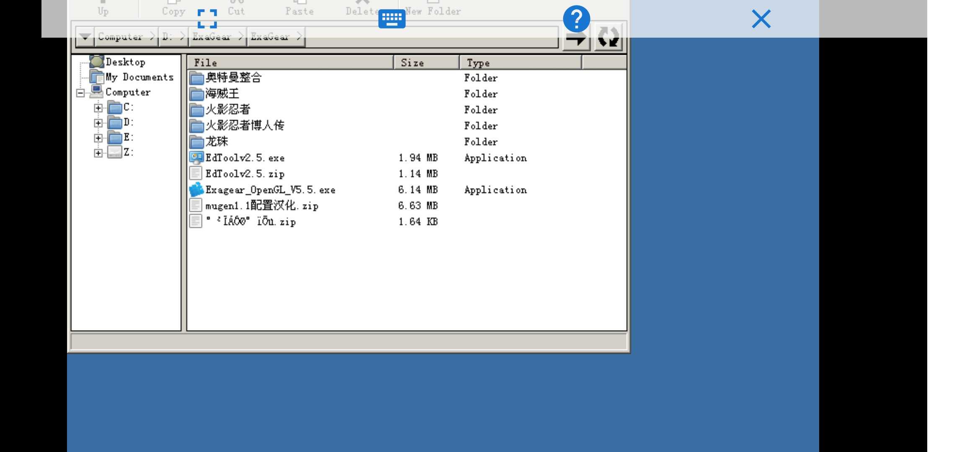Select Desktop in the tree

126,62
